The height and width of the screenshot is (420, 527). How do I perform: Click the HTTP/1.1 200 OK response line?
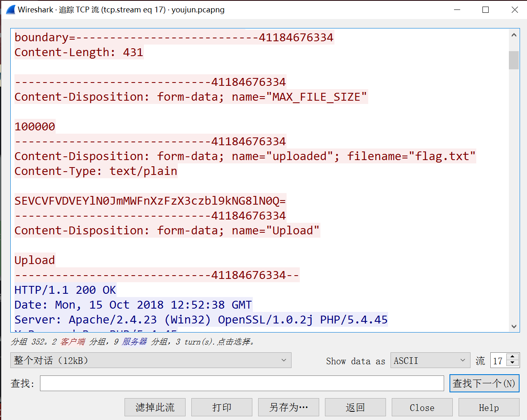[65, 290]
